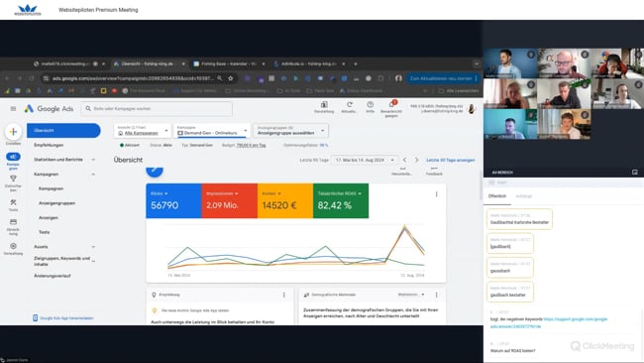Screen dimensions: 644x363
Task: Click the blue Klicks 56790 scorecard
Action: pos(173,200)
